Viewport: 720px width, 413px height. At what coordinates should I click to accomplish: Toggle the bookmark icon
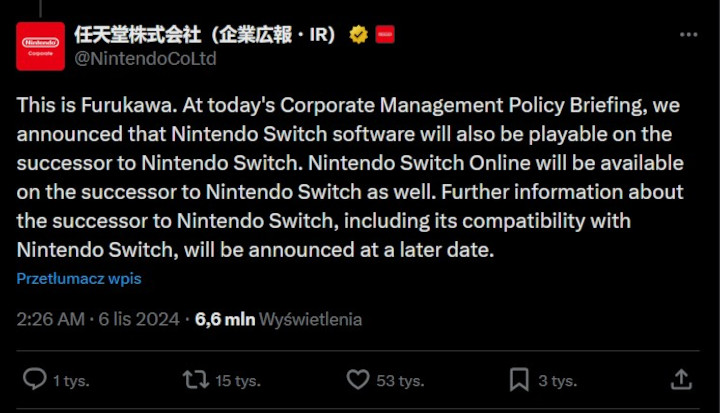[519, 380]
